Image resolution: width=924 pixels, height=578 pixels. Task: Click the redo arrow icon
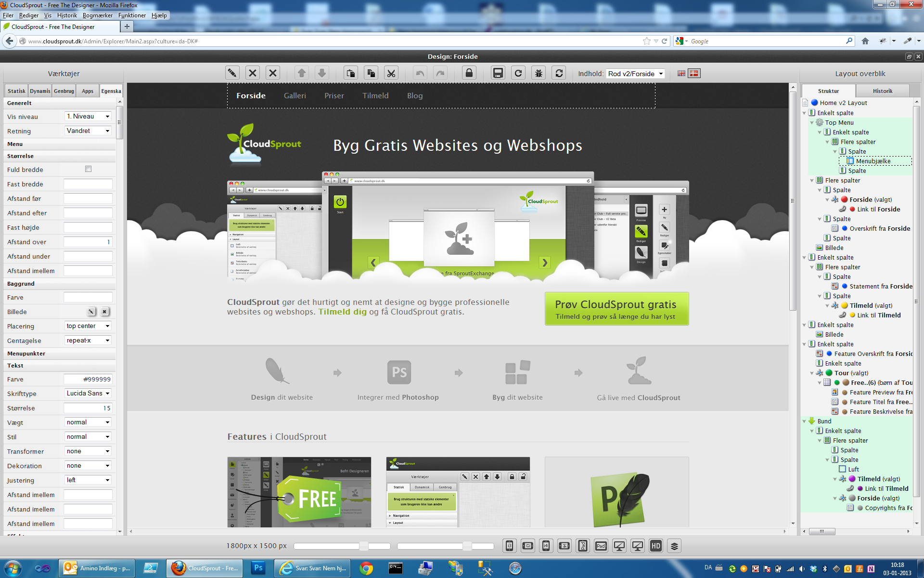tap(440, 73)
